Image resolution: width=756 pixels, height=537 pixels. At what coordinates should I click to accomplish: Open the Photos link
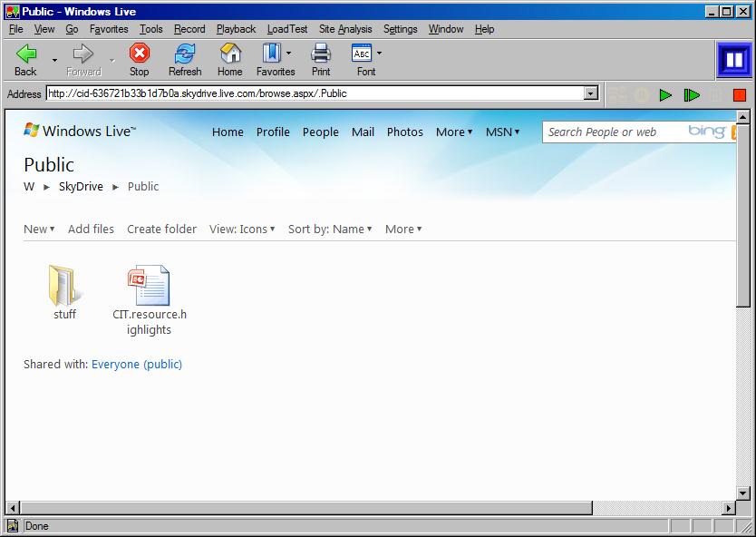pos(405,132)
